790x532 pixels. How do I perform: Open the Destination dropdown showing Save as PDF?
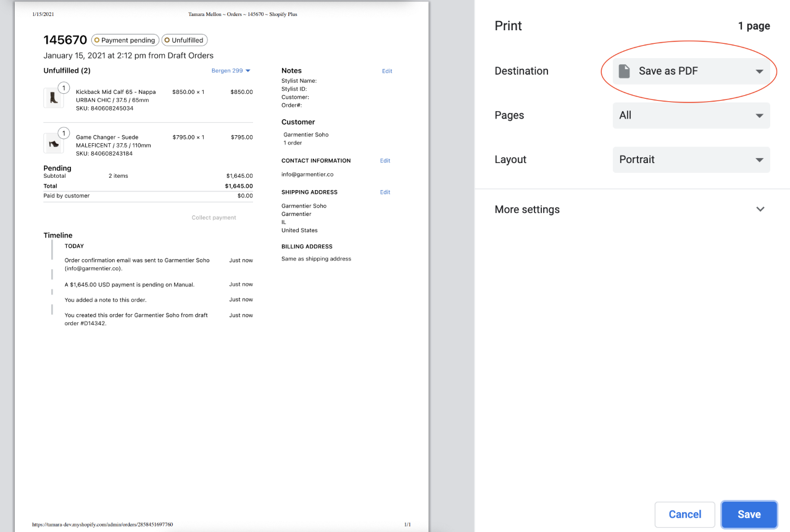pos(691,71)
